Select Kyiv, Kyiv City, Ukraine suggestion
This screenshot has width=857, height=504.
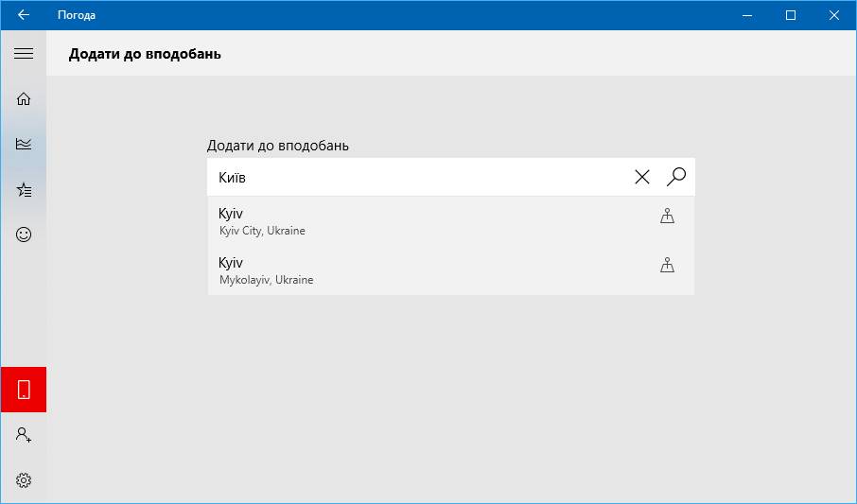click(x=451, y=221)
